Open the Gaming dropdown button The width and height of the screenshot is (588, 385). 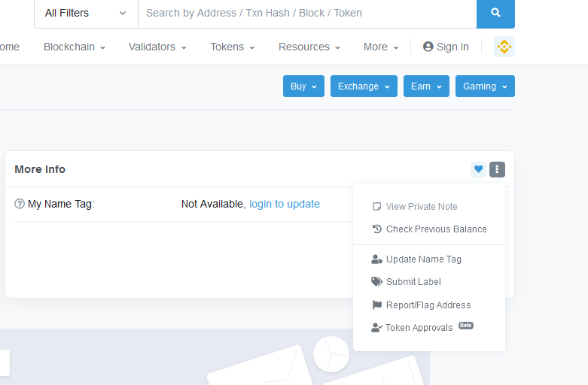point(486,86)
